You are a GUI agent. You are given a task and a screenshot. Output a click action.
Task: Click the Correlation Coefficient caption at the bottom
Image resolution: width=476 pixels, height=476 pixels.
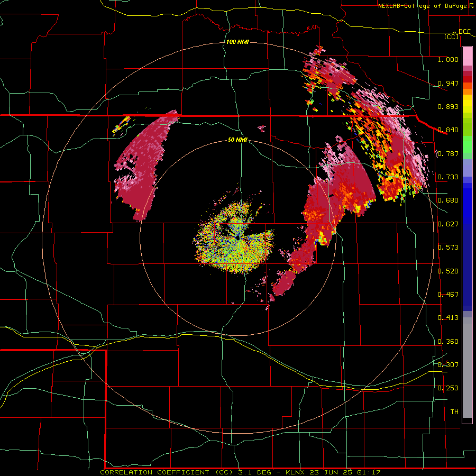240,472
